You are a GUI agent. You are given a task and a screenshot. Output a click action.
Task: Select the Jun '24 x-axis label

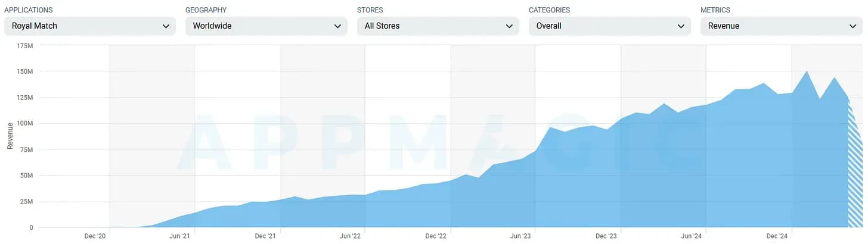(691, 236)
